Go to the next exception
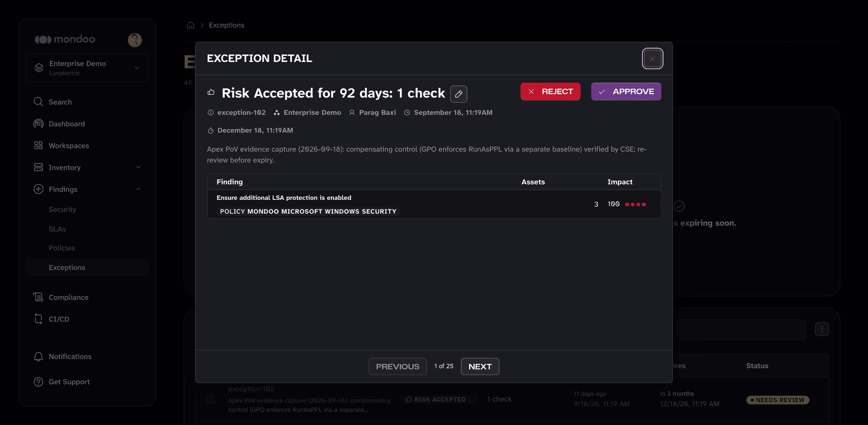Image resolution: width=868 pixels, height=425 pixels. click(x=480, y=366)
